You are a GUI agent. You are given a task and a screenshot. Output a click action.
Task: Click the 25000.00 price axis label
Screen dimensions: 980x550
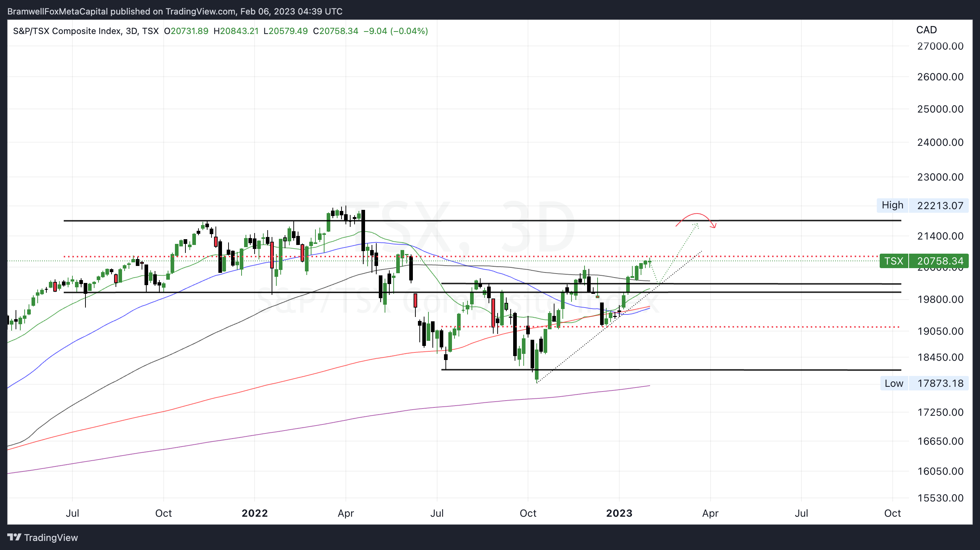click(940, 109)
